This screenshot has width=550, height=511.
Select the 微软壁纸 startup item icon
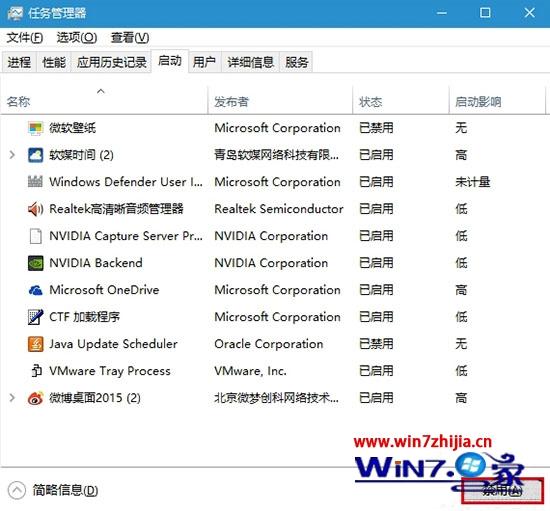35,128
